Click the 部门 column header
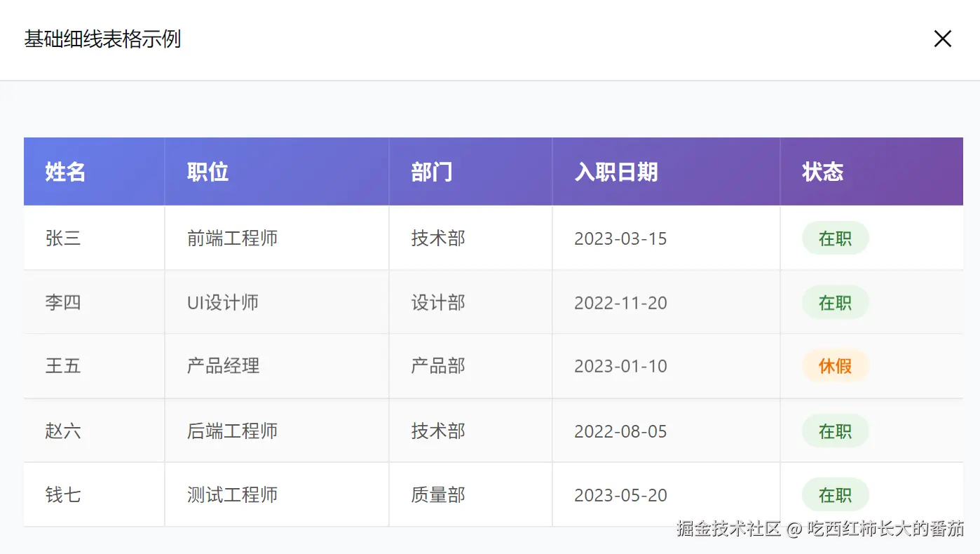Image resolution: width=980 pixels, height=554 pixels. tap(430, 172)
